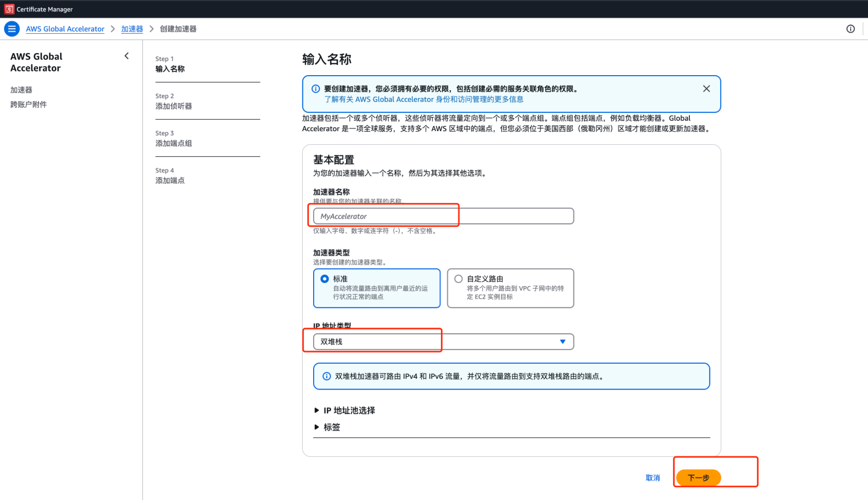The image size is (868, 500).
Task: Expand the IP 地址池选择 section
Action: (344, 410)
